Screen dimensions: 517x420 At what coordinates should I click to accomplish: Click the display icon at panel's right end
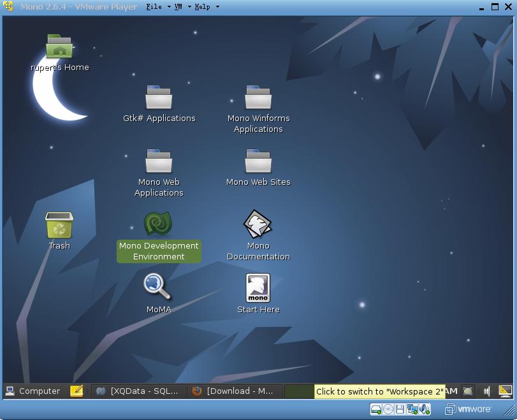click(x=505, y=391)
